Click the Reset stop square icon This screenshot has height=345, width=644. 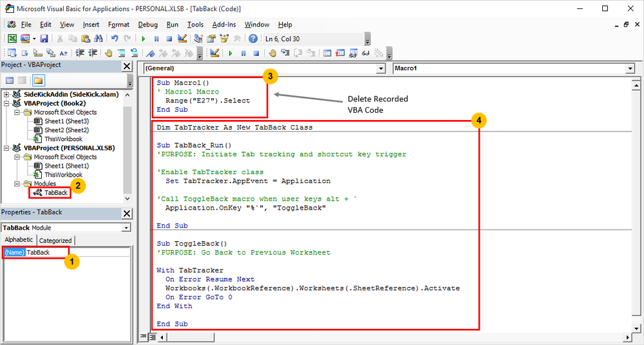[x=169, y=39]
